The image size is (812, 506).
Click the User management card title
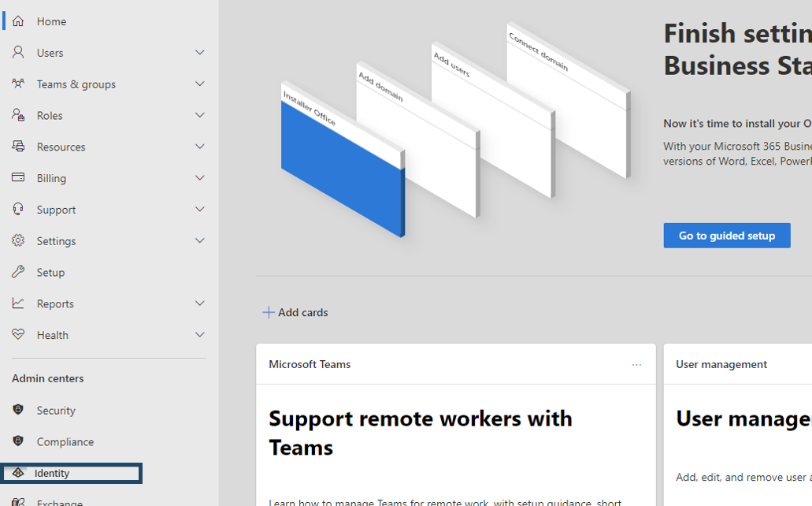coord(721,364)
